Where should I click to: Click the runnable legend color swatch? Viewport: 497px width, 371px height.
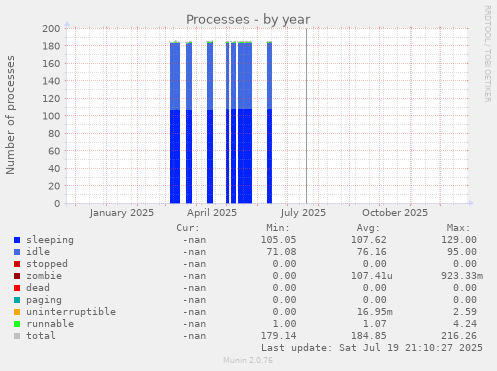point(17,324)
